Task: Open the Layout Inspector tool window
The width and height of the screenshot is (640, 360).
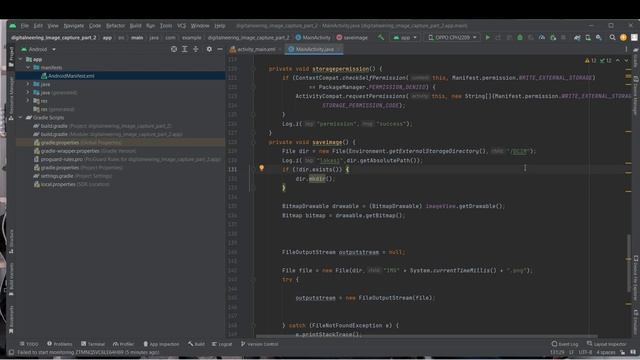Action: click(x=607, y=344)
